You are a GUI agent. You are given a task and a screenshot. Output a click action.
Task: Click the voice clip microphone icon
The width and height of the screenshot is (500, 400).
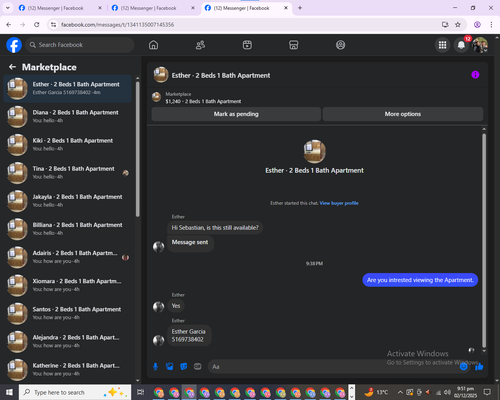[155, 367]
